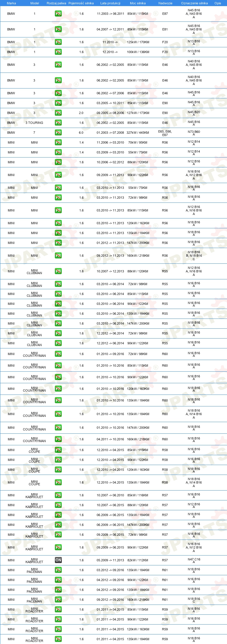Select the 'N45 B20 A' engine code cell
Viewport: 227px width, 644px height.
(194, 113)
